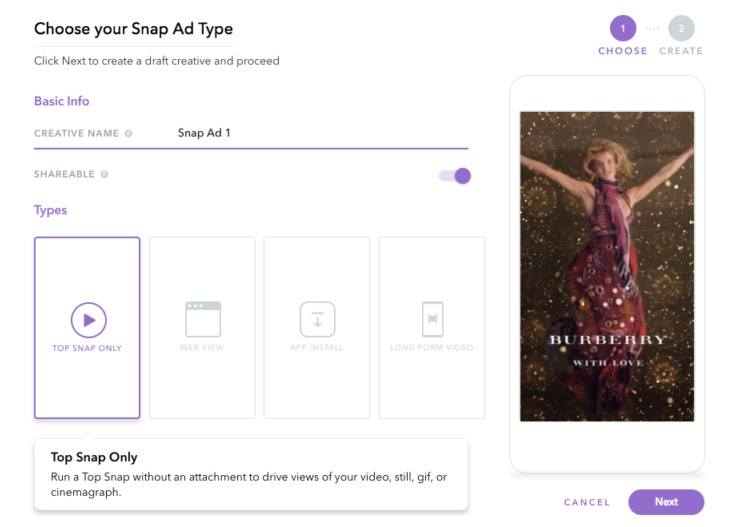The image size is (729, 527).
Task: Toggle the Shareable switch off
Action: tap(454, 176)
